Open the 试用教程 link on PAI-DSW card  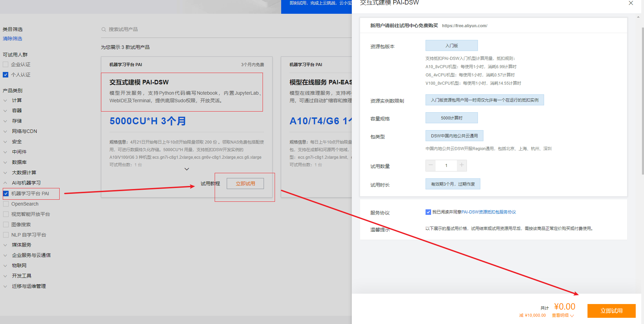[210, 184]
